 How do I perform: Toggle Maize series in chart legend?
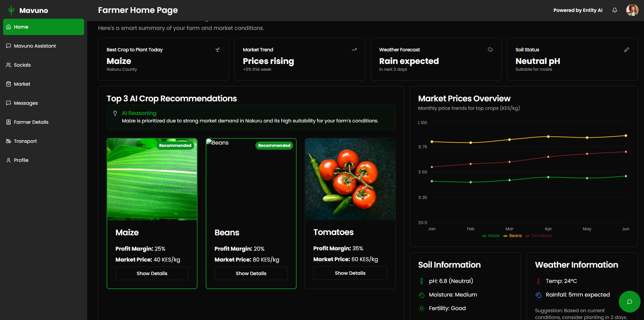coord(491,236)
